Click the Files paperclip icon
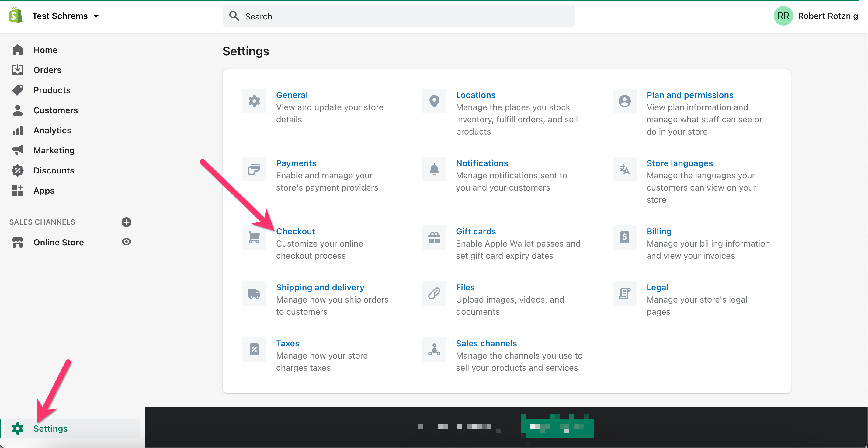Viewport: 868px width, 448px height. click(x=434, y=293)
